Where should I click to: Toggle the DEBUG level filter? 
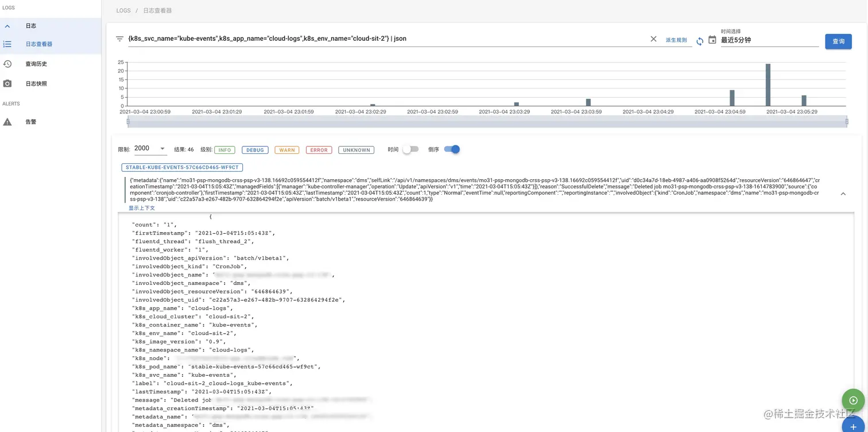point(255,150)
